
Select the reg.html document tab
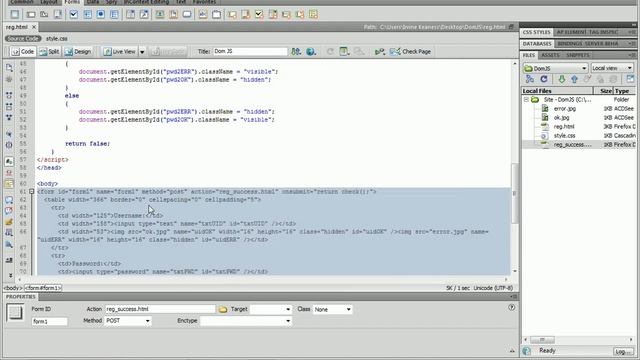click(16, 27)
